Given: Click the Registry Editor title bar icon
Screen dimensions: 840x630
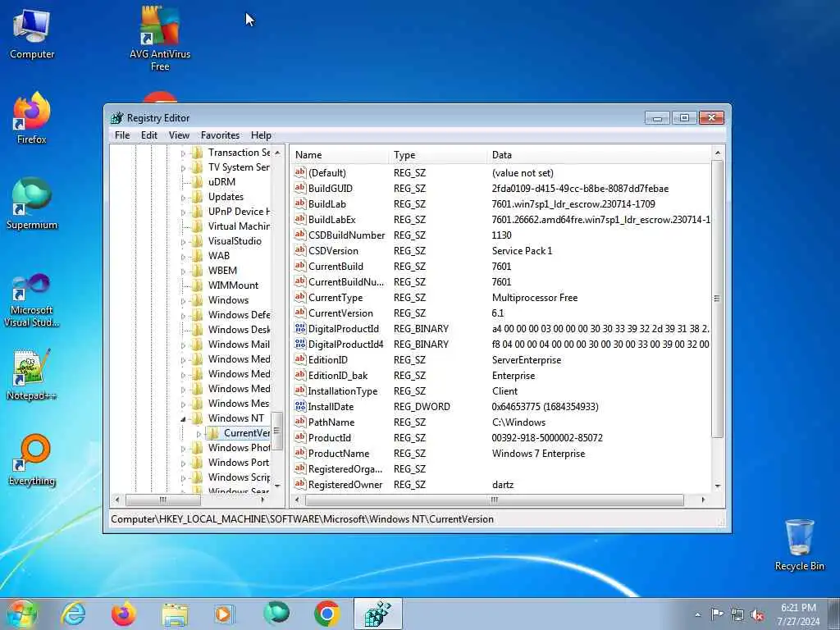Looking at the screenshot, I should click(x=116, y=118).
